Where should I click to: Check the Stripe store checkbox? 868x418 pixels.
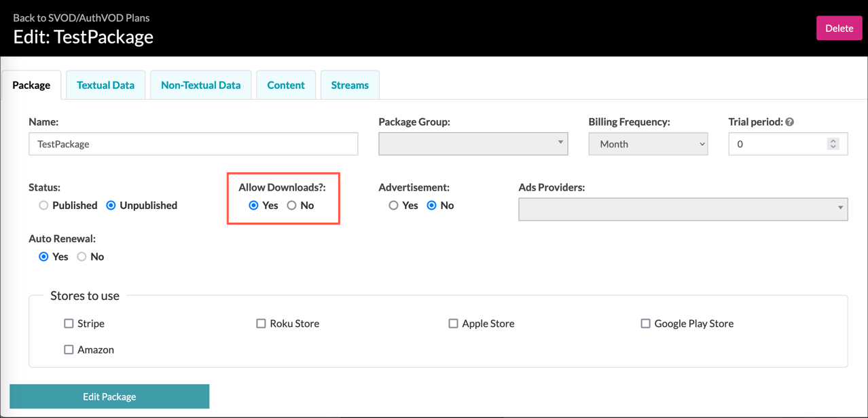69,324
